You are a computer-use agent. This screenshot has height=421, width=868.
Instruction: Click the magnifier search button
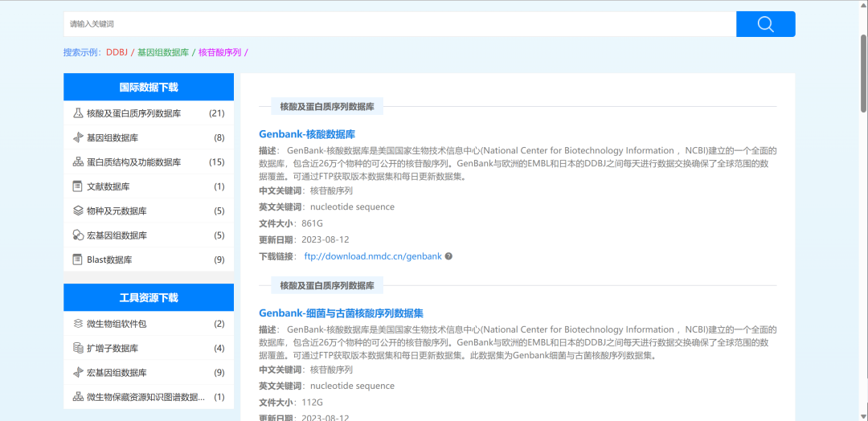point(766,24)
